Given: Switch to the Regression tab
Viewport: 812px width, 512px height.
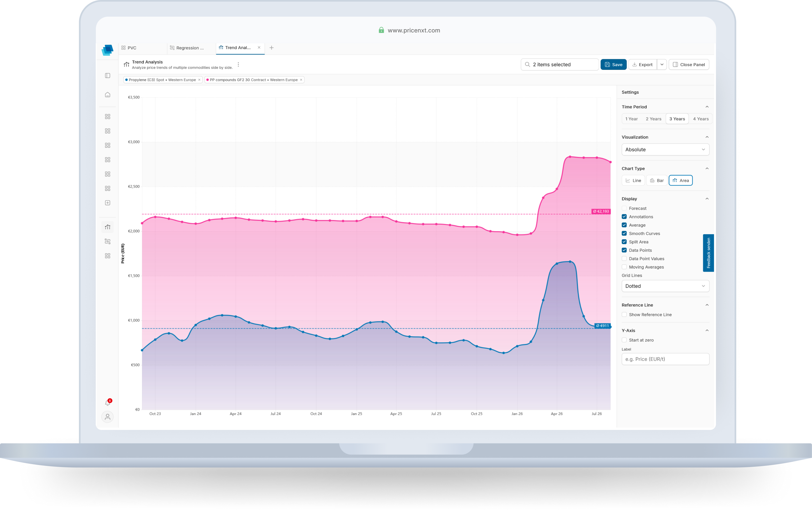Looking at the screenshot, I should (x=191, y=48).
